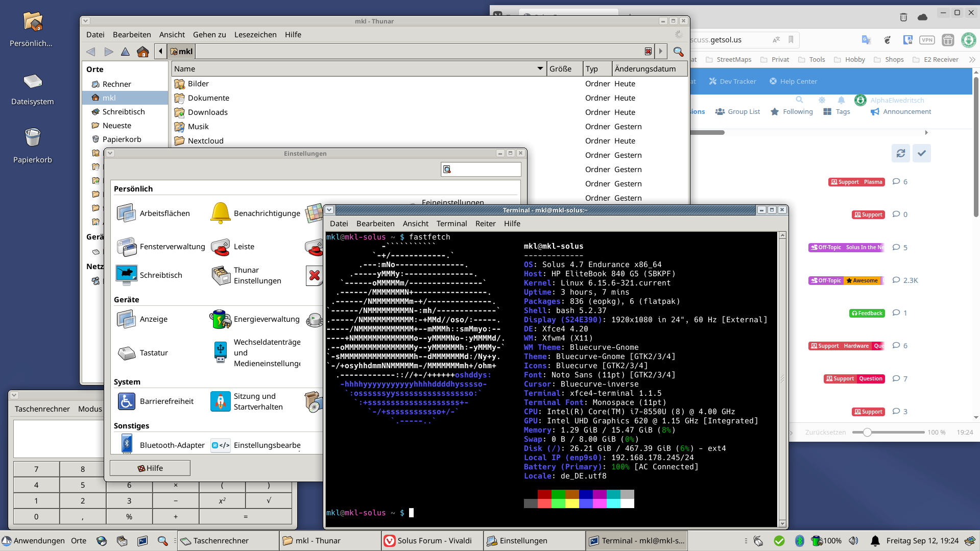This screenshot has width=980, height=551.
Task: Clear the Thunar location bar
Action: click(x=648, y=51)
